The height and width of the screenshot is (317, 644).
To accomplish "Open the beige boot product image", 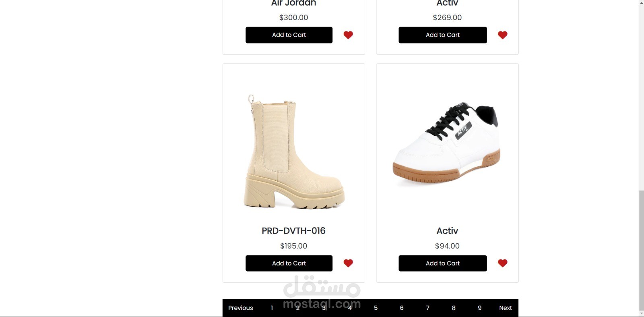I will [x=294, y=151].
